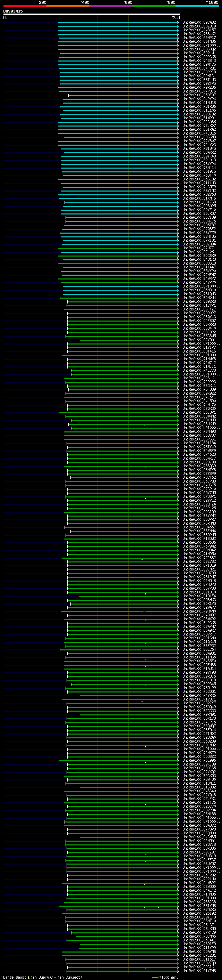Screen dimensions: 222x980
Task: Click the UniRef100_C6PGS1 label
Action: tap(199, 439)
